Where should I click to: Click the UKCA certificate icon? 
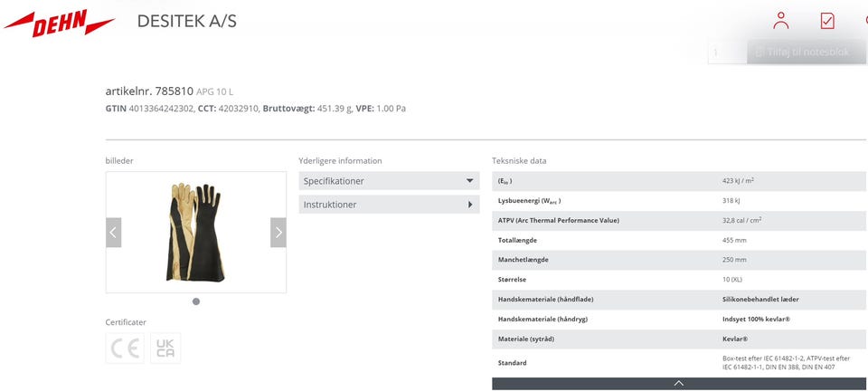[165, 349]
